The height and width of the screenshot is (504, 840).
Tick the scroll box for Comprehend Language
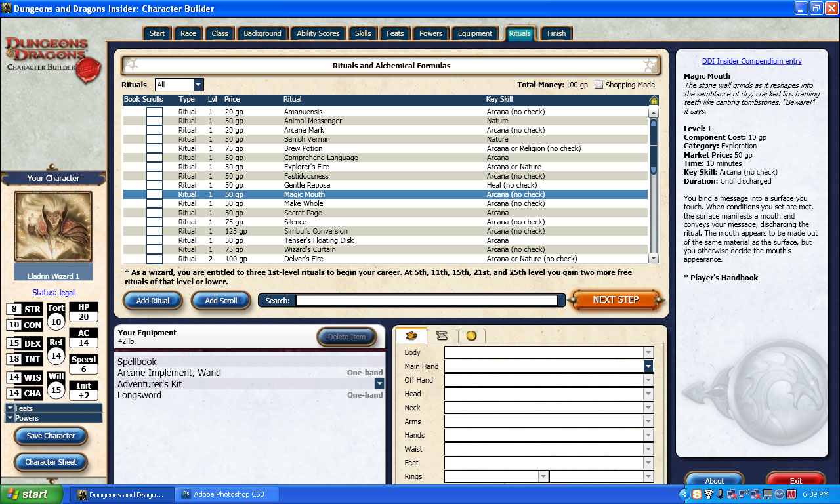point(154,157)
